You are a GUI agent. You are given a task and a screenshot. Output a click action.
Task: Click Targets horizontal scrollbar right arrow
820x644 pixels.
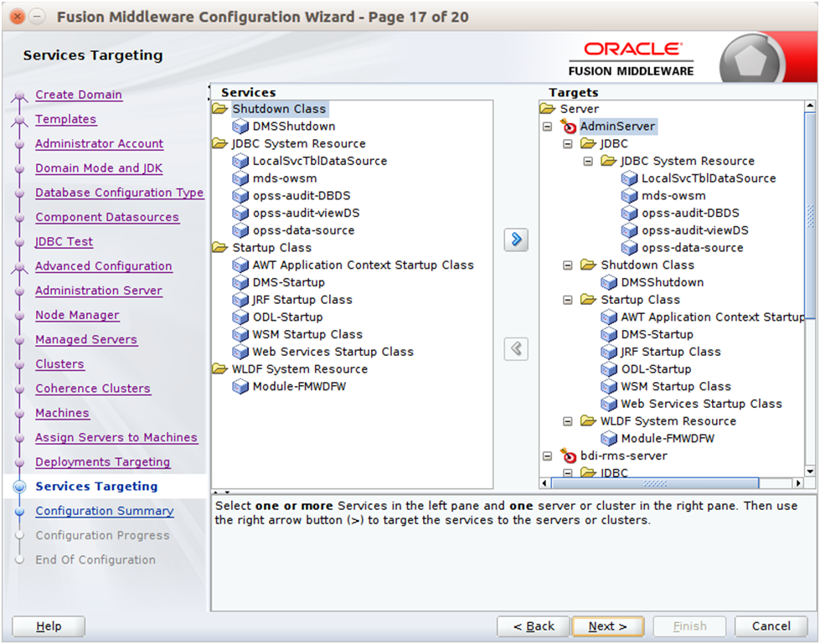[x=798, y=483]
